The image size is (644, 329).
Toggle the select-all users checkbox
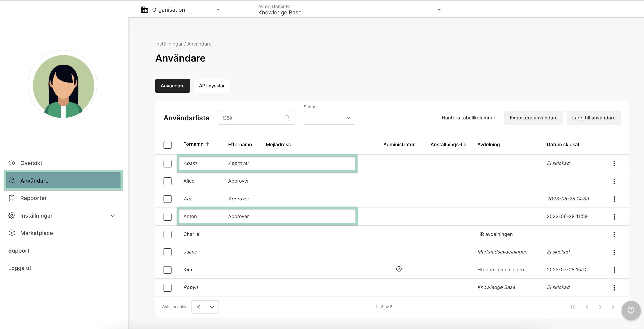[167, 145]
